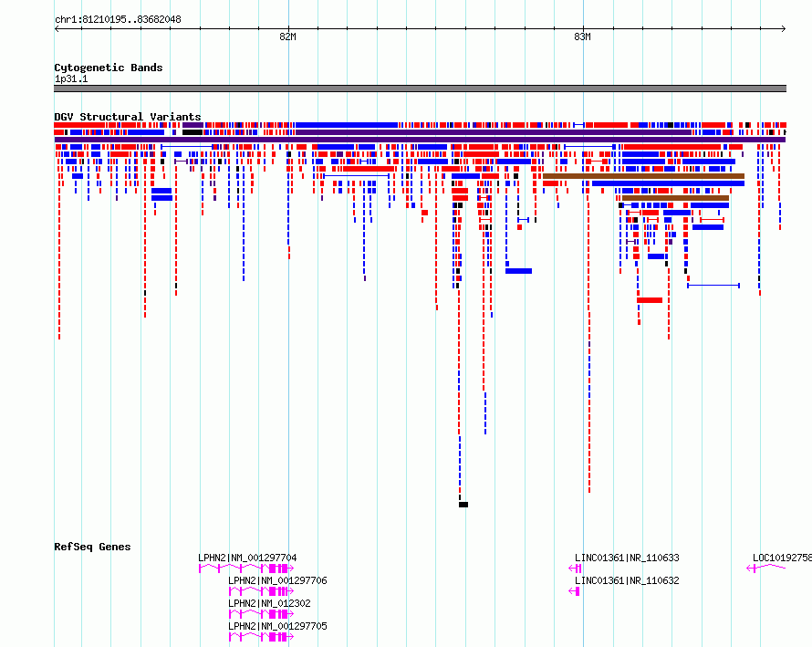
Task: Click the LINC01361|NR_110633 gene label
Action: pos(627,558)
